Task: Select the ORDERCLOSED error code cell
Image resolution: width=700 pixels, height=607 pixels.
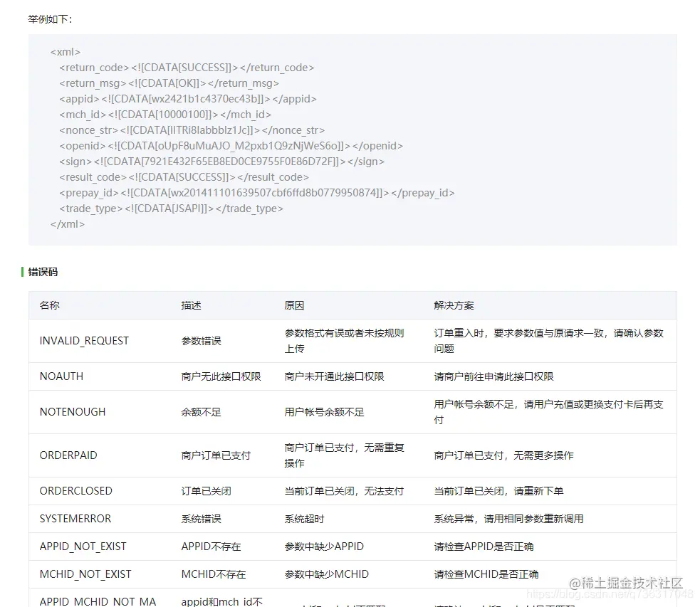Action: (76, 491)
